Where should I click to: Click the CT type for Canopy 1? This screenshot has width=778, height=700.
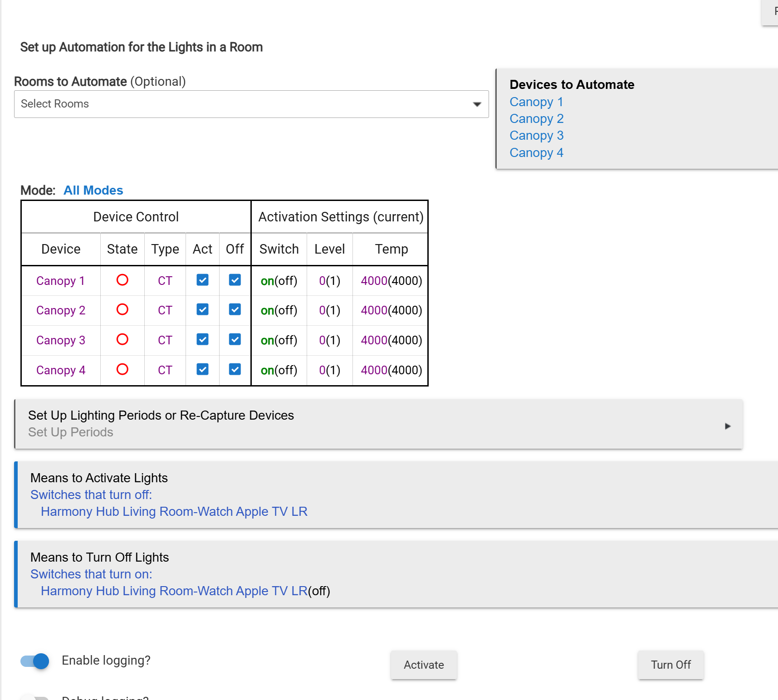165,281
